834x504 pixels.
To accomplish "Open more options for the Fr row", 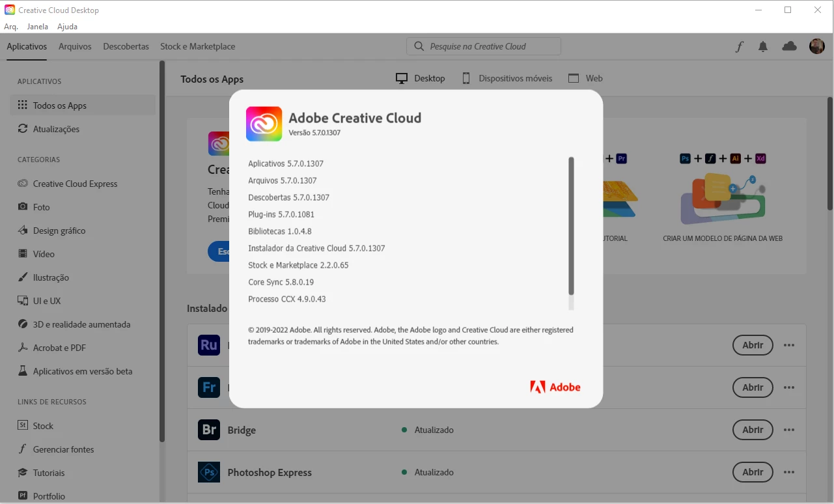I will tap(789, 387).
